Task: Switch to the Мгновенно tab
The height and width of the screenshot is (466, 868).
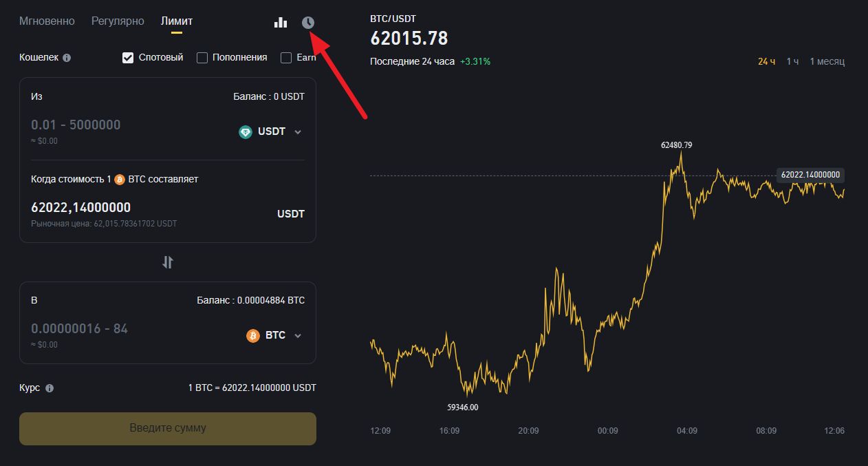Action: (47, 21)
